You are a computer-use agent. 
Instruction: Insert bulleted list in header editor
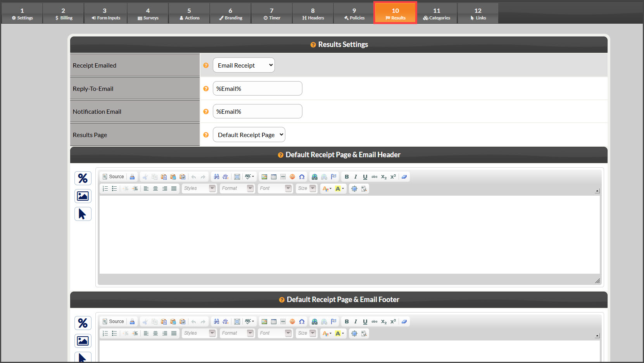[x=114, y=188]
